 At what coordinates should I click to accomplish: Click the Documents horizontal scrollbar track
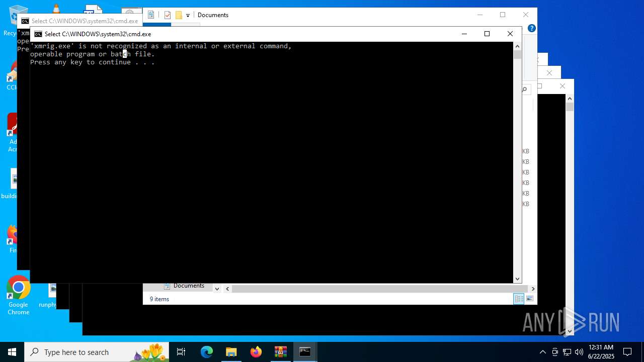coord(380,289)
